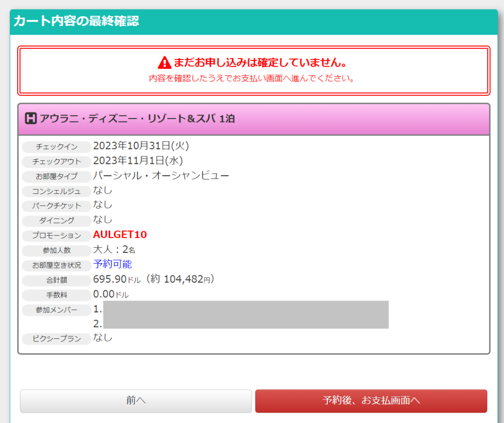Click the 参加メンバー label

(x=57, y=310)
